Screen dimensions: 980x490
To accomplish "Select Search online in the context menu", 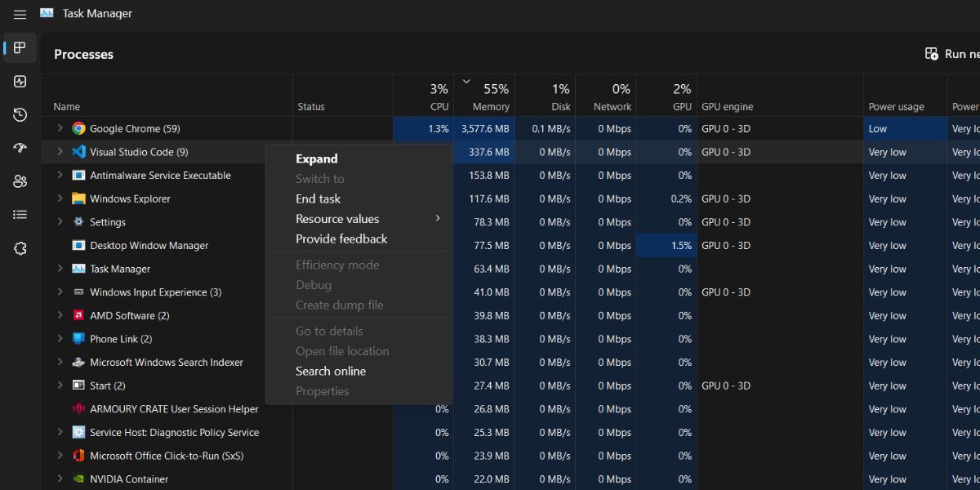I will pos(359,371).
